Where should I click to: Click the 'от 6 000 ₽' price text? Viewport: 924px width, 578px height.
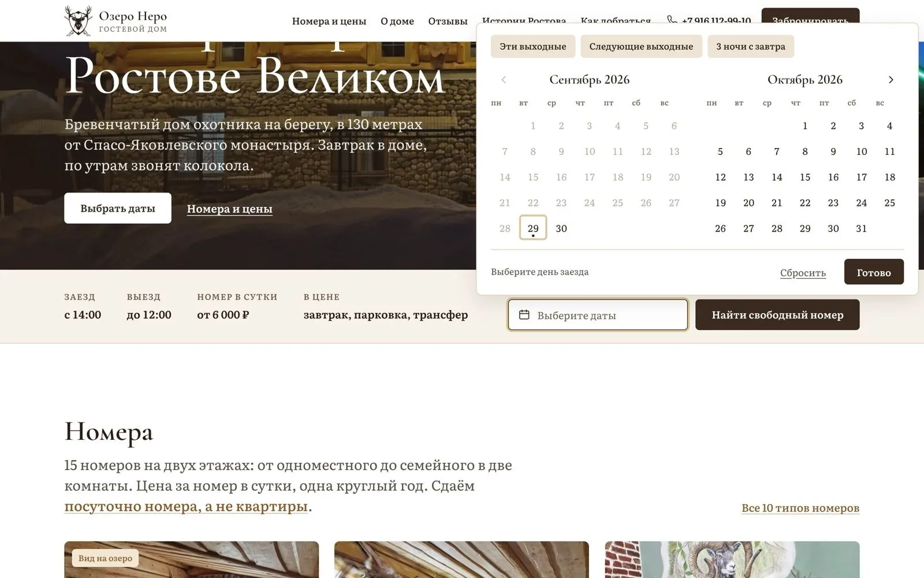click(x=223, y=314)
